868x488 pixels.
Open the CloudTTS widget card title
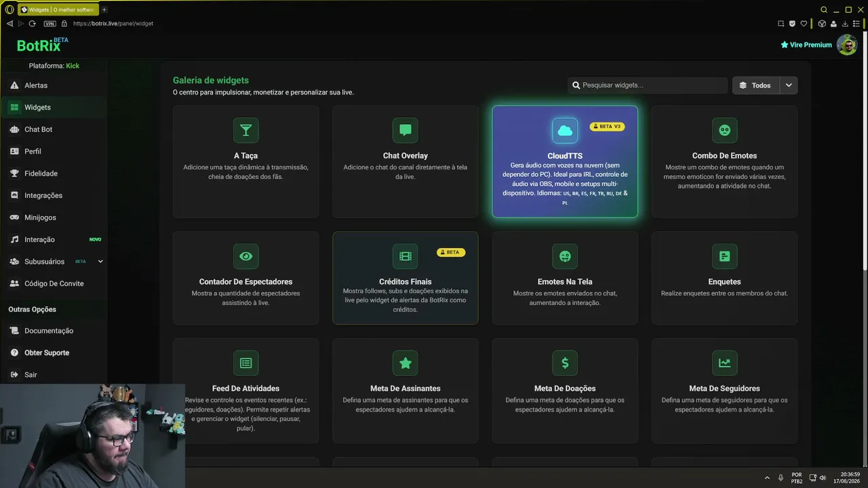[x=565, y=156]
